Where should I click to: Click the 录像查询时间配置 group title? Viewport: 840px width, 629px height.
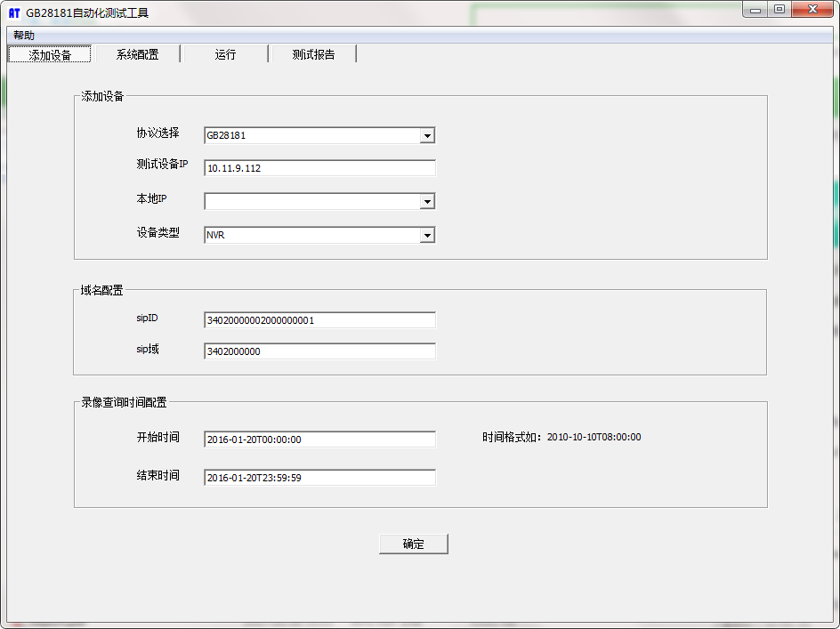coord(124,402)
